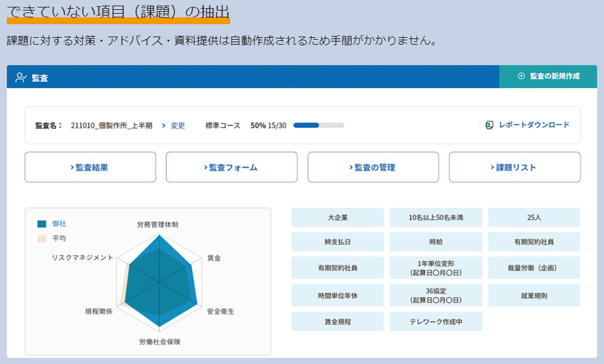
Task: Select the 36協定 tag
Action: 436,295
